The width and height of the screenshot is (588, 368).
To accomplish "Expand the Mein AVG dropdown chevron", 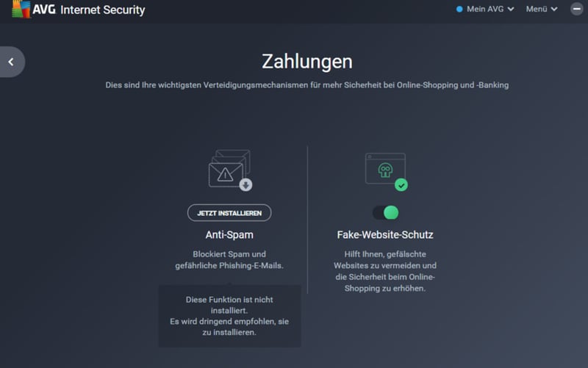I will pos(511,9).
